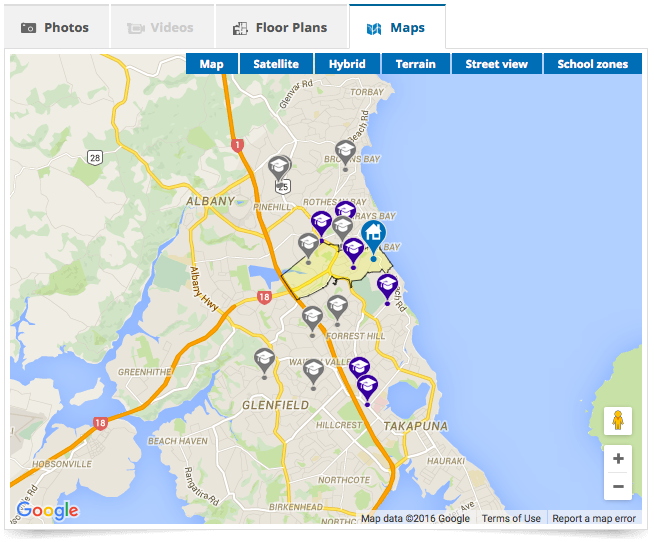
Task: Switch map to Terrain view
Action: coord(415,64)
